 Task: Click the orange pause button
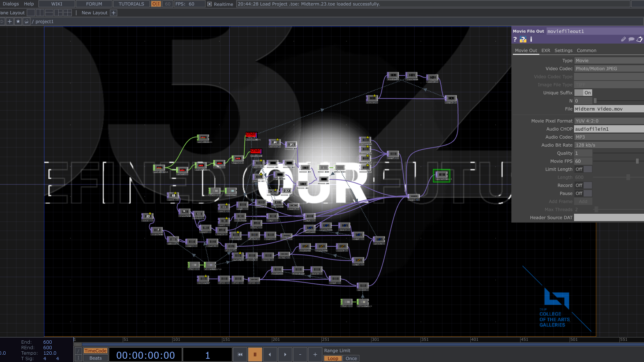pos(255,354)
